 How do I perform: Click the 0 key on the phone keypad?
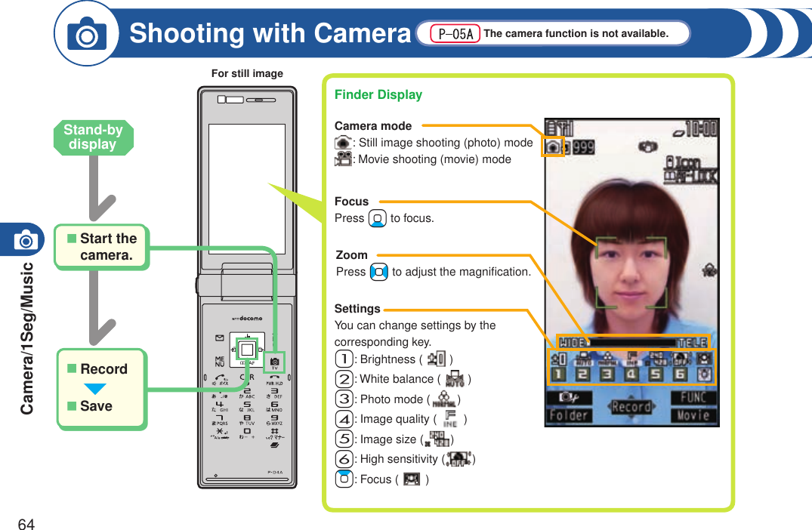tap(247, 432)
